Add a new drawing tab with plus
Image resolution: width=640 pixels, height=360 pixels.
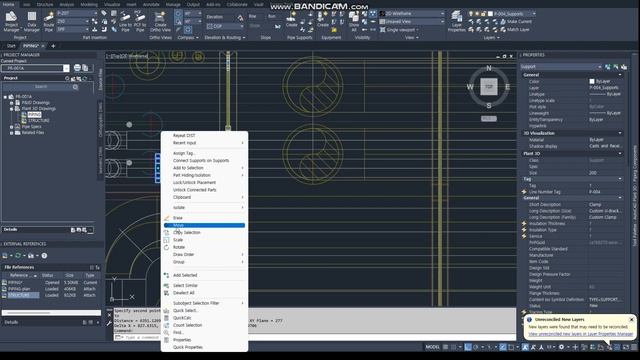(53, 46)
